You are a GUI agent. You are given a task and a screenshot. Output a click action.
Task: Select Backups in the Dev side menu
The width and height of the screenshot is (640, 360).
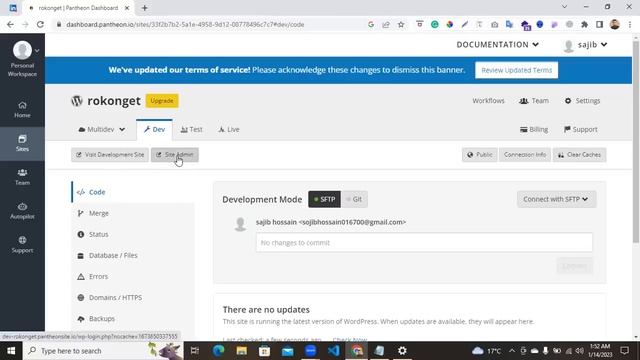coord(132,318)
